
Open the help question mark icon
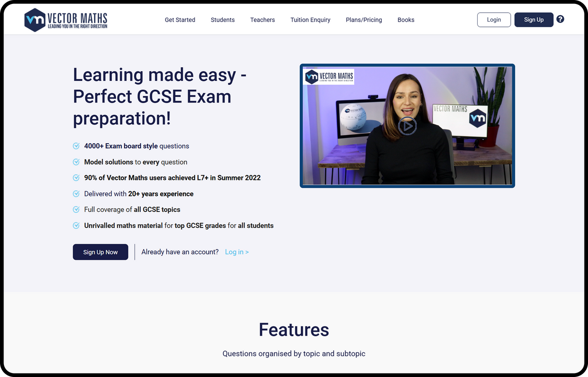pos(561,19)
